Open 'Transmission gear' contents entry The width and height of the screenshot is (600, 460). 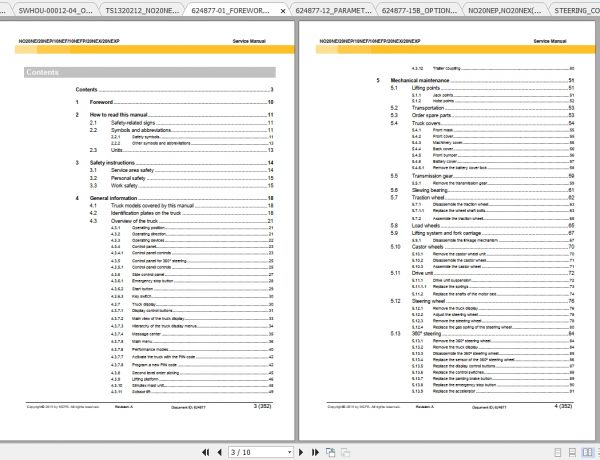[483, 176]
